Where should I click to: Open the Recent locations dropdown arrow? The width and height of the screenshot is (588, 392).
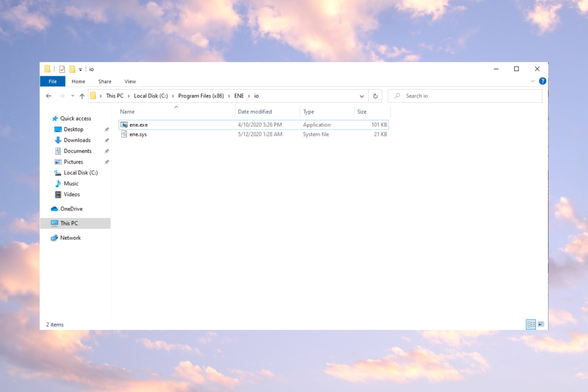73,96
